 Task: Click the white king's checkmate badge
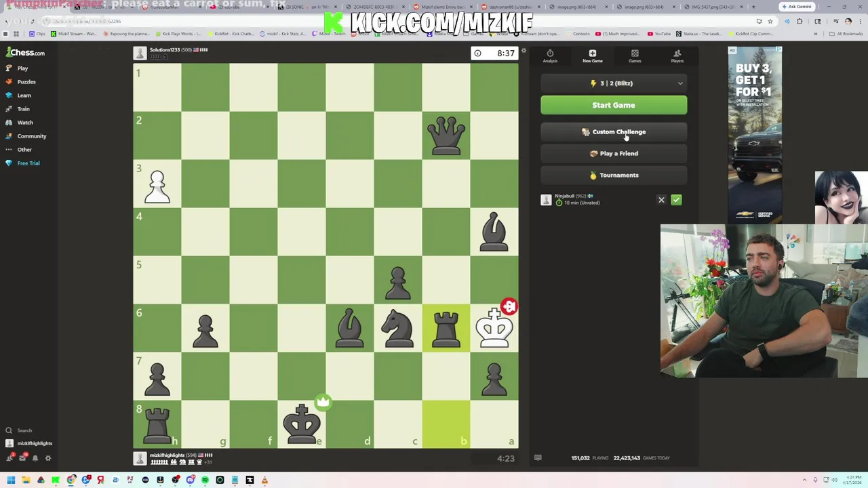click(509, 306)
